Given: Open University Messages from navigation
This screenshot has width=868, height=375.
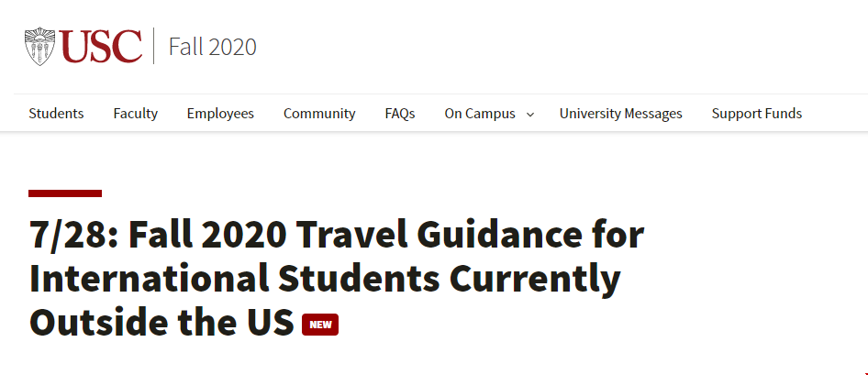Looking at the screenshot, I should pyautogui.click(x=620, y=114).
